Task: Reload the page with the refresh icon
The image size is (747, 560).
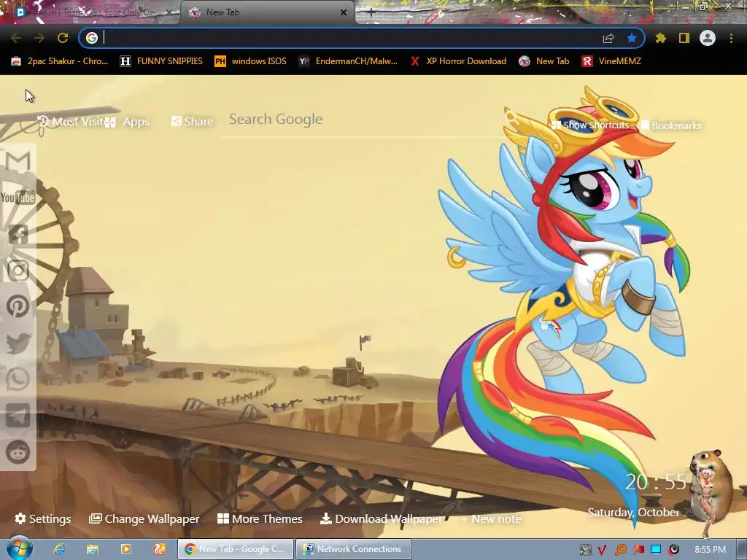Action: (x=63, y=38)
